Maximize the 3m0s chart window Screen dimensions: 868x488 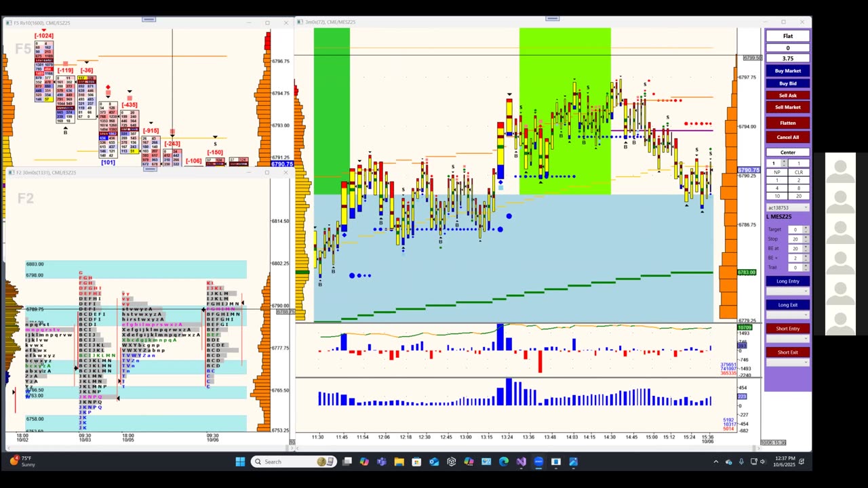click(783, 22)
